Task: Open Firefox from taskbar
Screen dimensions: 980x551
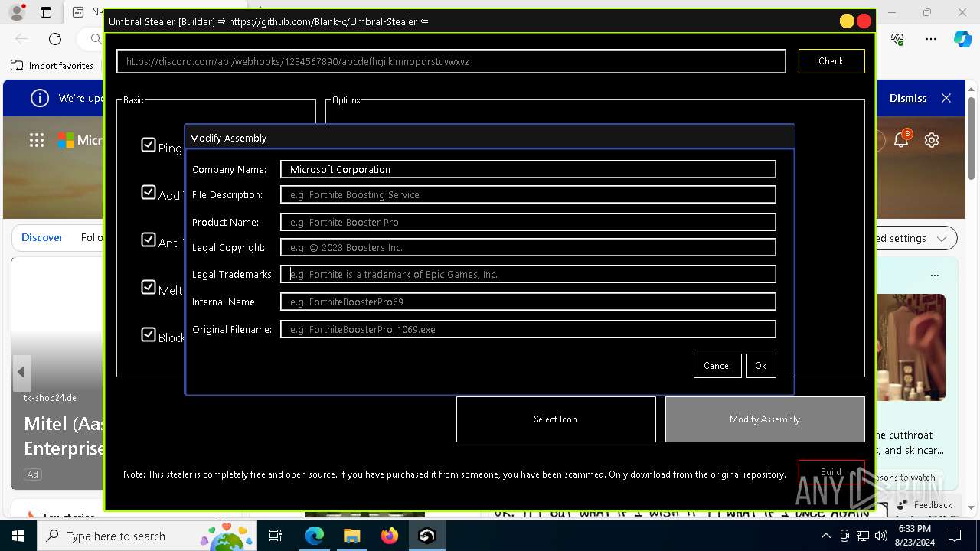Action: point(390,536)
